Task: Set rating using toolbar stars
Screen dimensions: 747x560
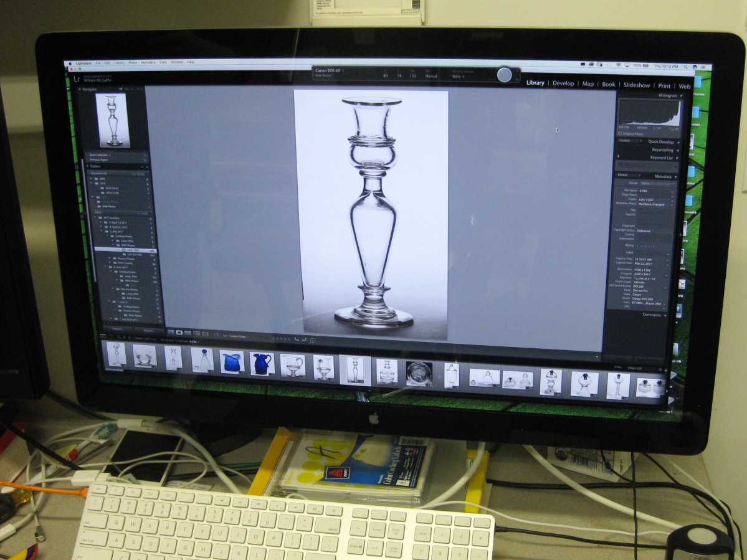Action: [x=282, y=339]
